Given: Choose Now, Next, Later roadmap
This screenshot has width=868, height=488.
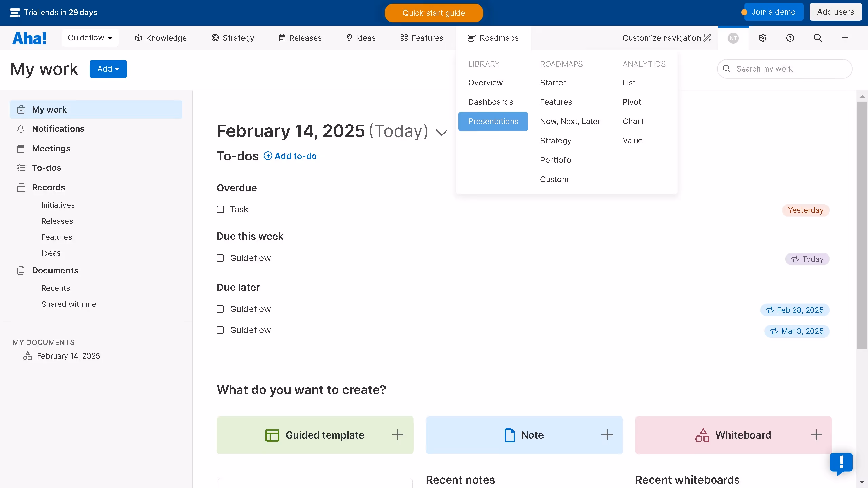Looking at the screenshot, I should click(570, 121).
